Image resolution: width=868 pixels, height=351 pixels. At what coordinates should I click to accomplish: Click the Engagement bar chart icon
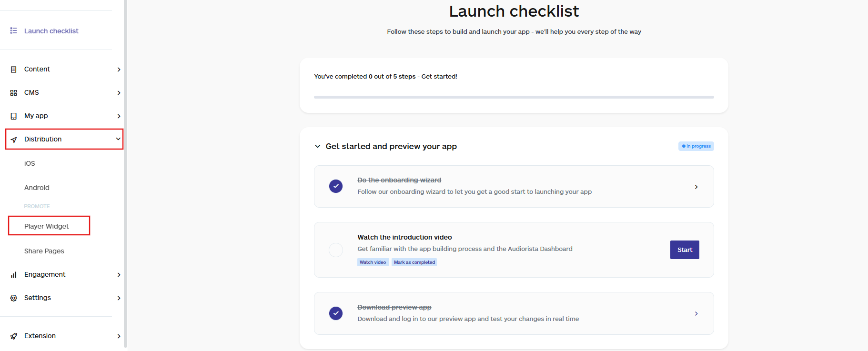pos(14,275)
